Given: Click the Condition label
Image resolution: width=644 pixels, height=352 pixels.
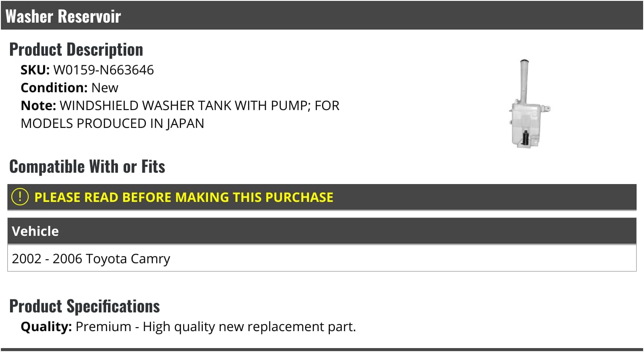Looking at the screenshot, I should coord(54,88).
